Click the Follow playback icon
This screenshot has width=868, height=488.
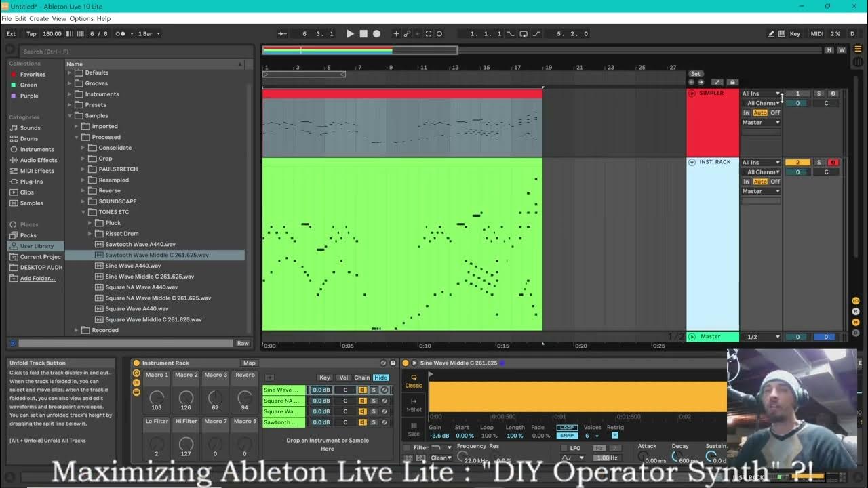coord(283,33)
